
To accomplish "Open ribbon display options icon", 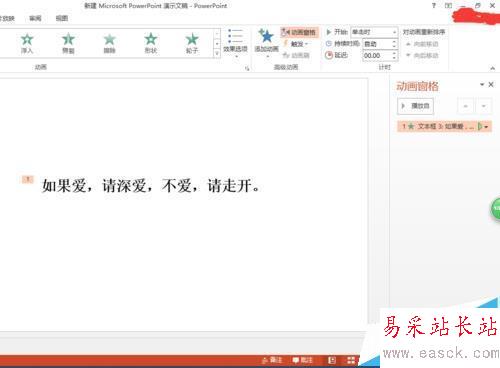I will click(x=448, y=6).
